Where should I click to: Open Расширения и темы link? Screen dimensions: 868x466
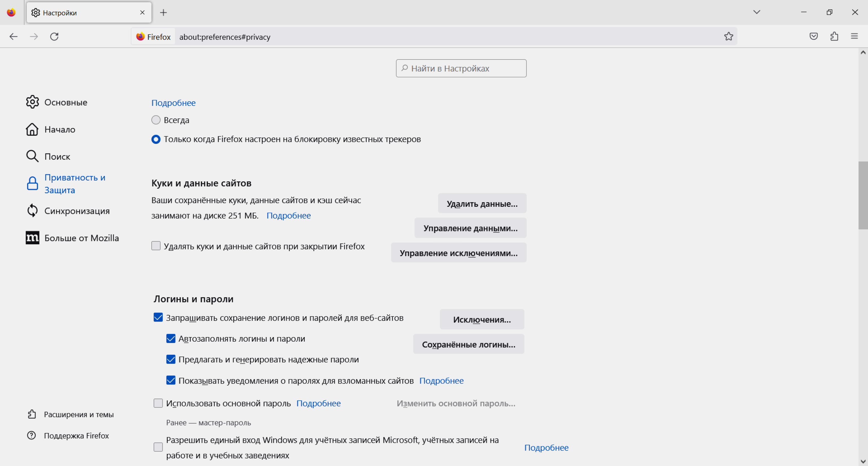coord(79,414)
